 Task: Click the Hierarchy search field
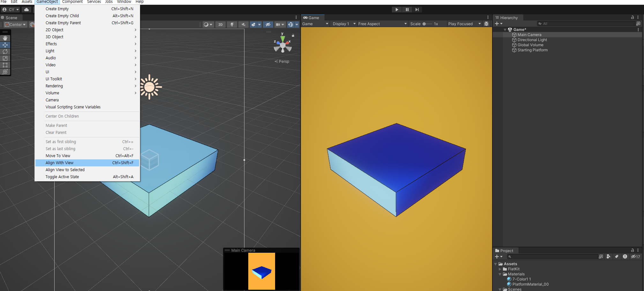click(x=586, y=24)
